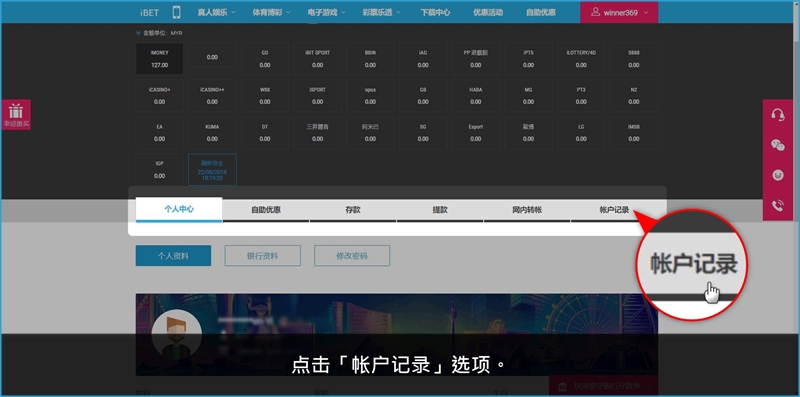The height and width of the screenshot is (397, 800).
Task: Select the W88 wallet tile
Action: coord(265,95)
